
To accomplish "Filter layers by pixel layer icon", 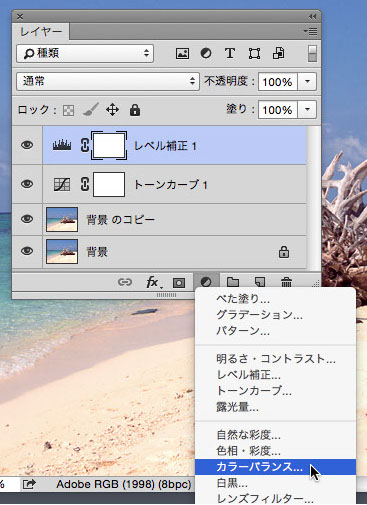I will click(182, 53).
